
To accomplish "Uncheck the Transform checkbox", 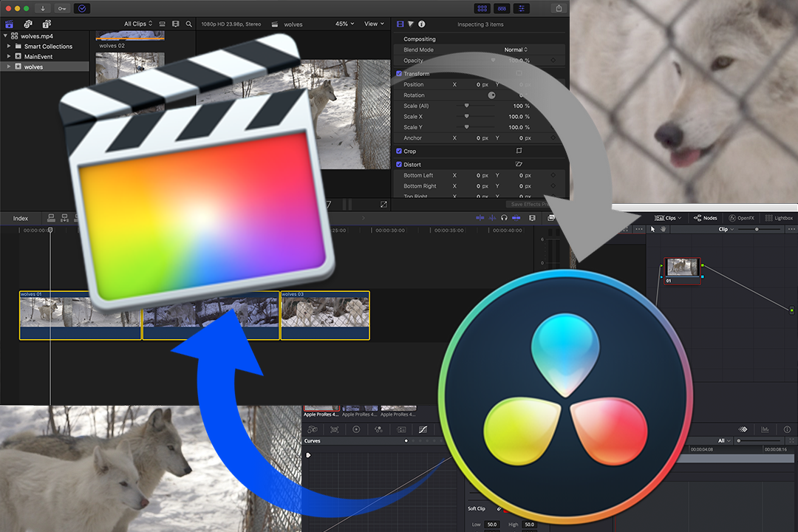I will click(x=399, y=73).
